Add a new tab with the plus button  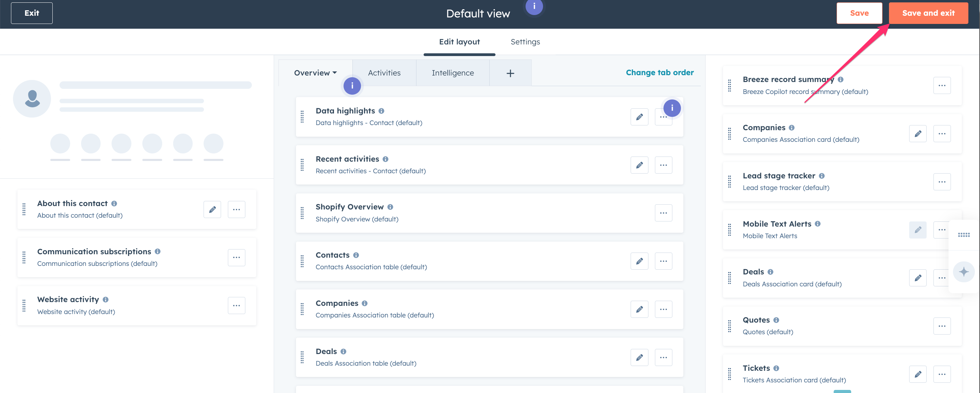(x=510, y=72)
